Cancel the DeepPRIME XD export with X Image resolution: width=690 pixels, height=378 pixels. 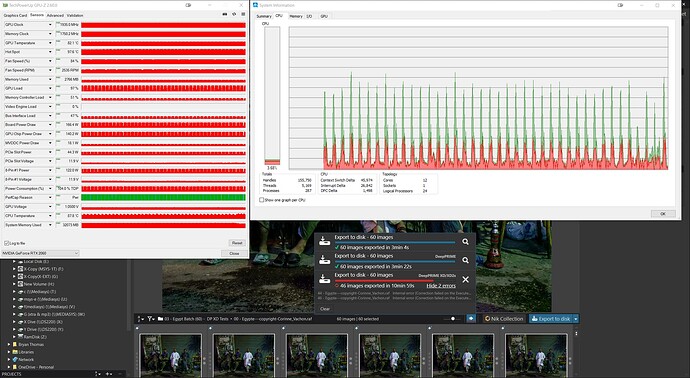(465, 279)
